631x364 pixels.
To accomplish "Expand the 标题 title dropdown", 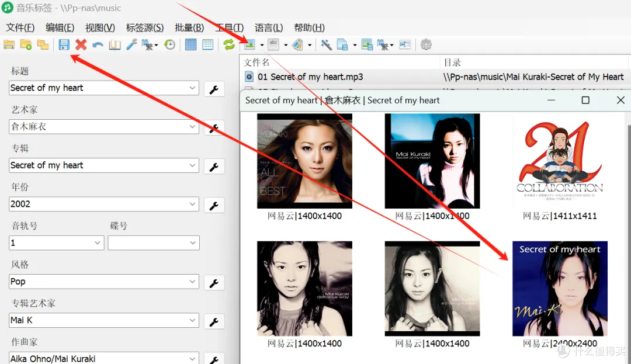I will [193, 88].
